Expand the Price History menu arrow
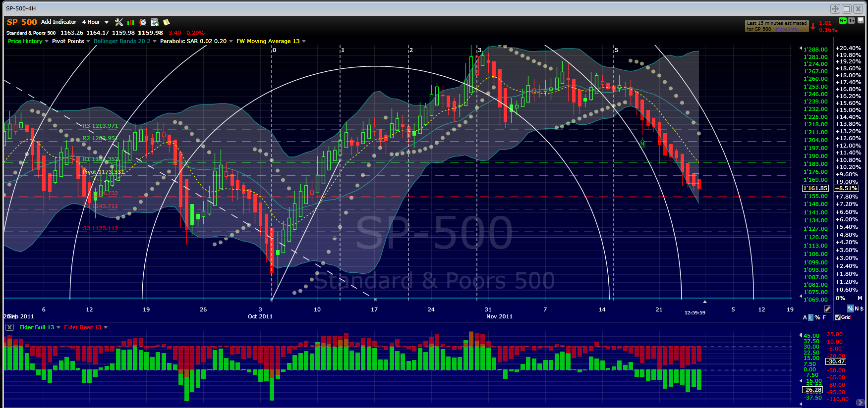The height and width of the screenshot is (408, 868). pyautogui.click(x=47, y=41)
